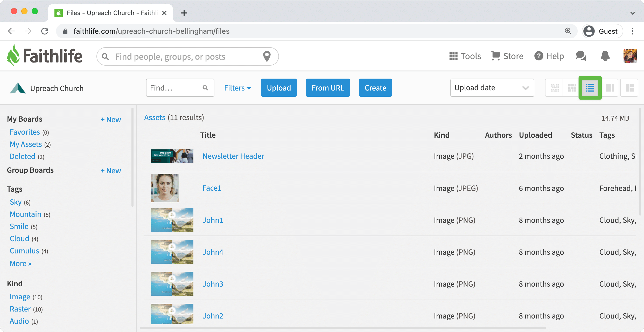Click the Upload button
Image resolution: width=644 pixels, height=332 pixels.
click(279, 88)
